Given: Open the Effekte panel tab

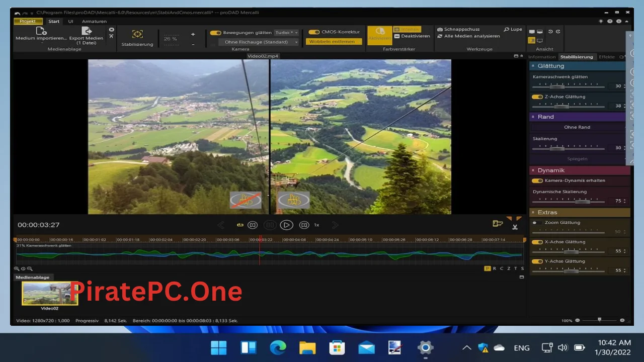Looking at the screenshot, I should point(607,57).
